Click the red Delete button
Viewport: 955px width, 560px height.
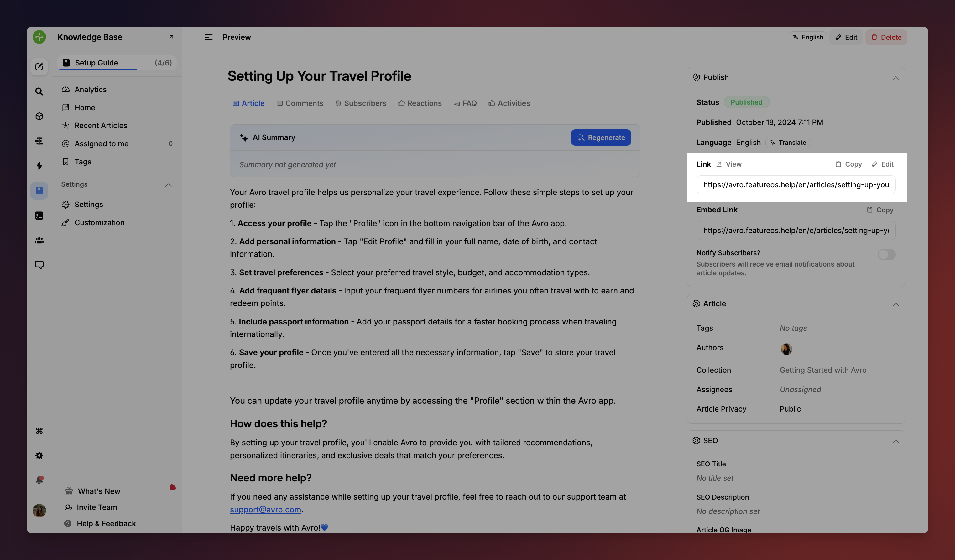coord(886,37)
